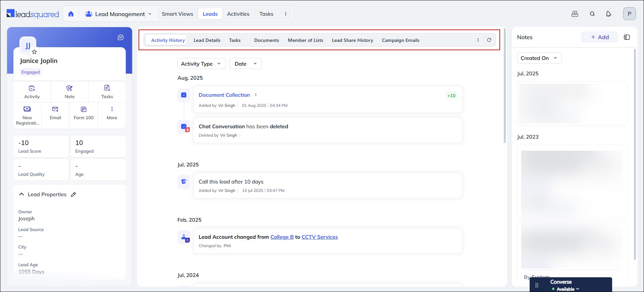Click the activity panel vertical scrollbar
Viewport: 644px width, 292px height.
pos(504,86)
